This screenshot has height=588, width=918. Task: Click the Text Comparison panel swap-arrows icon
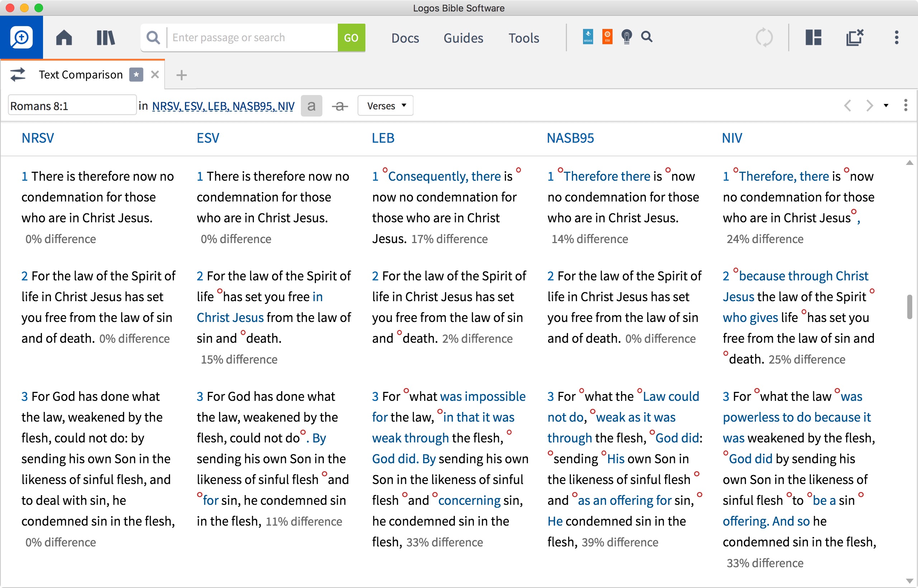[18, 75]
